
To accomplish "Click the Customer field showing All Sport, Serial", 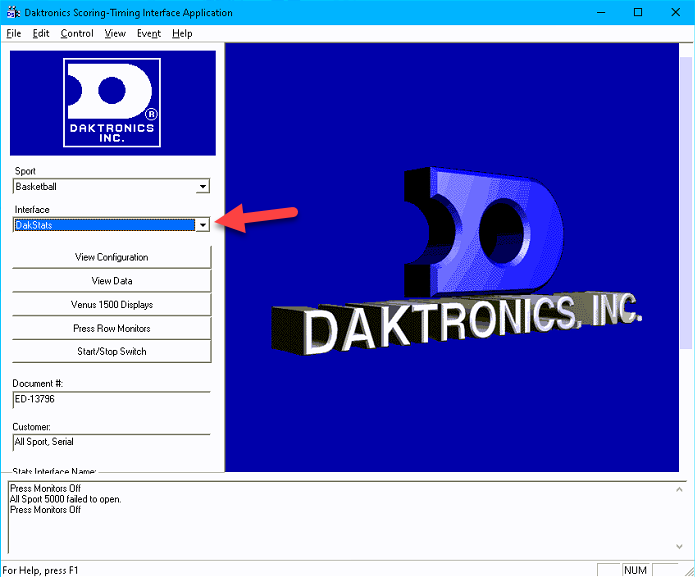I will 111,441.
